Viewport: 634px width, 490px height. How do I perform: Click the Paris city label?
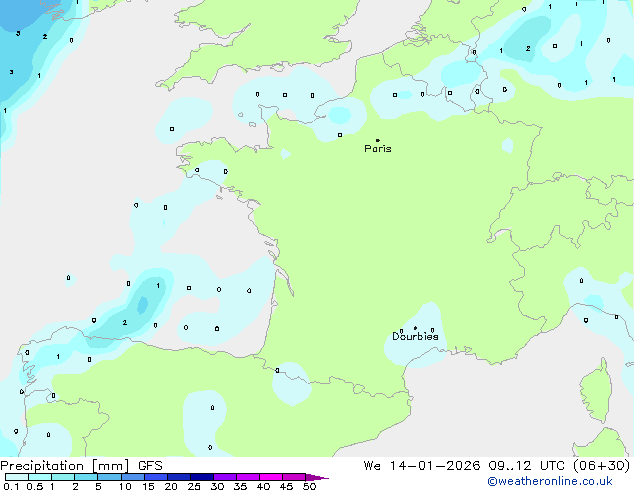pyautogui.click(x=378, y=149)
